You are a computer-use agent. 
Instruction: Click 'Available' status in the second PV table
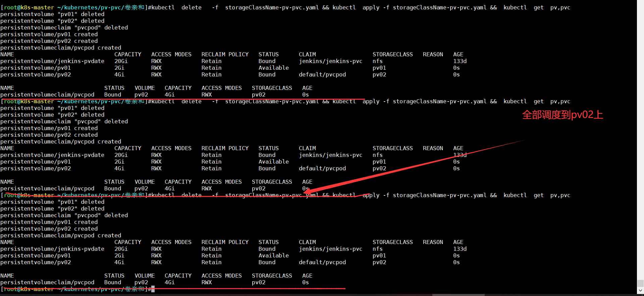(274, 162)
